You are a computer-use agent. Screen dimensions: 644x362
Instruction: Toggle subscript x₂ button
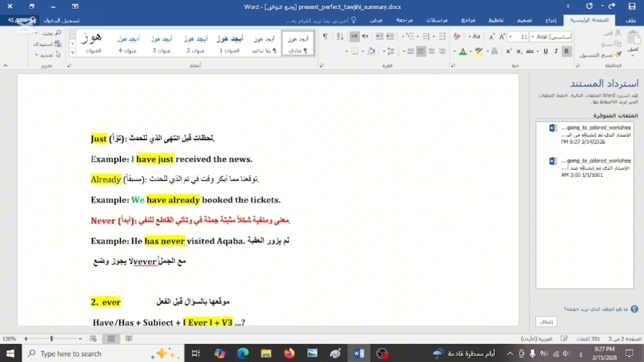(519, 51)
